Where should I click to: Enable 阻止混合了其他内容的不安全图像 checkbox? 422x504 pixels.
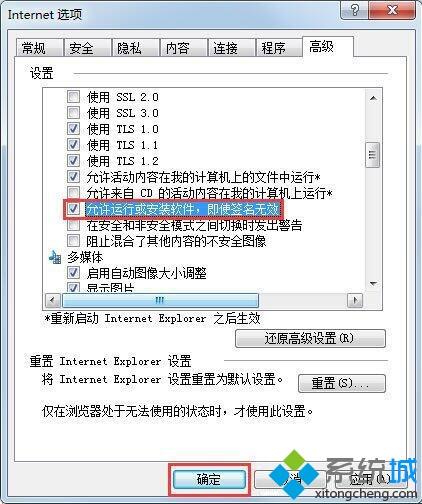[x=73, y=241]
